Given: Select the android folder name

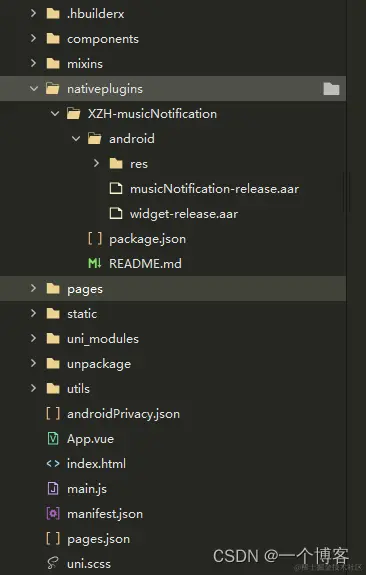Looking at the screenshot, I should 132,139.
